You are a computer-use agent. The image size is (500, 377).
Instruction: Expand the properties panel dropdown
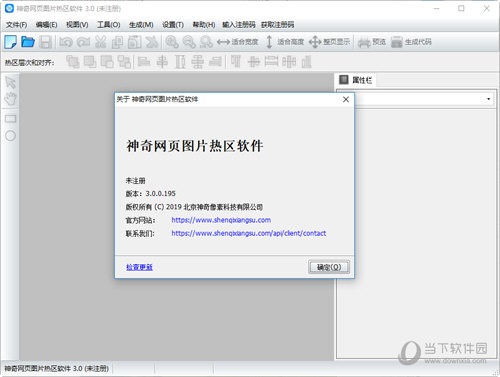(x=488, y=99)
